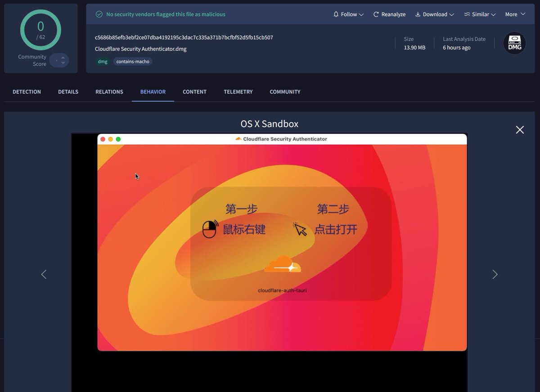Click the 鼠标右键 instruction text

click(244, 229)
